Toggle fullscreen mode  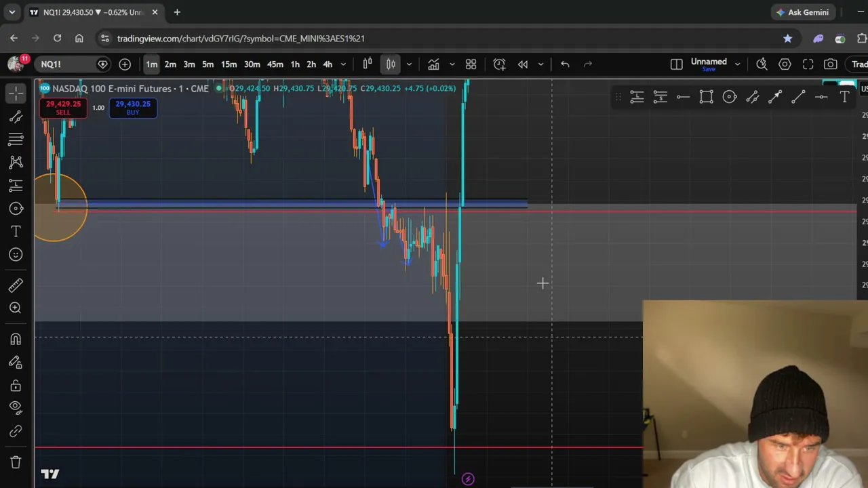coord(808,64)
